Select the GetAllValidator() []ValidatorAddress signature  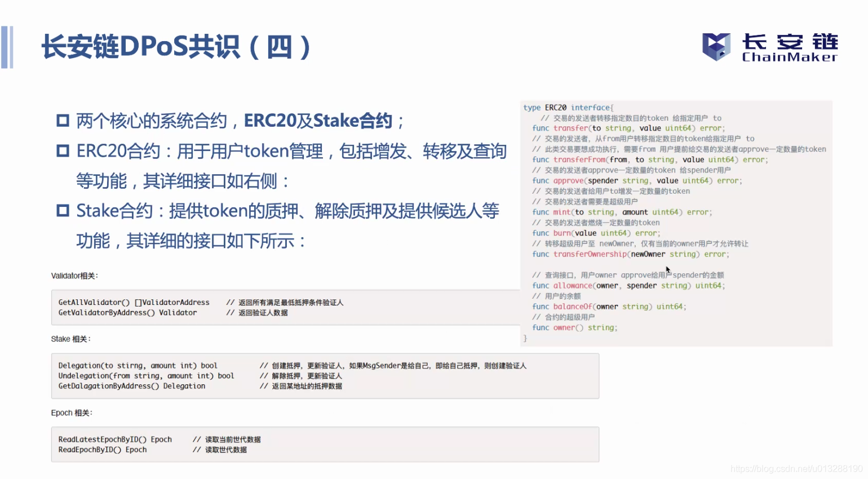[134, 303]
